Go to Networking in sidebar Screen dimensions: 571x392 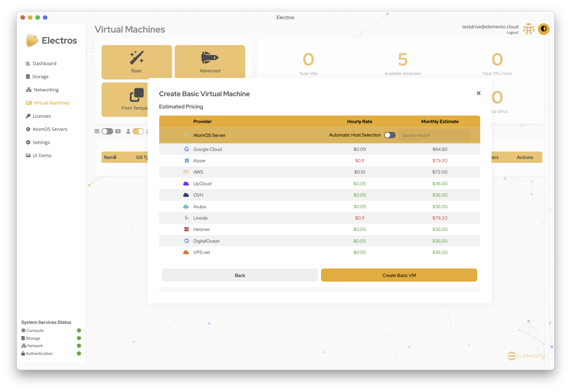tap(42, 90)
